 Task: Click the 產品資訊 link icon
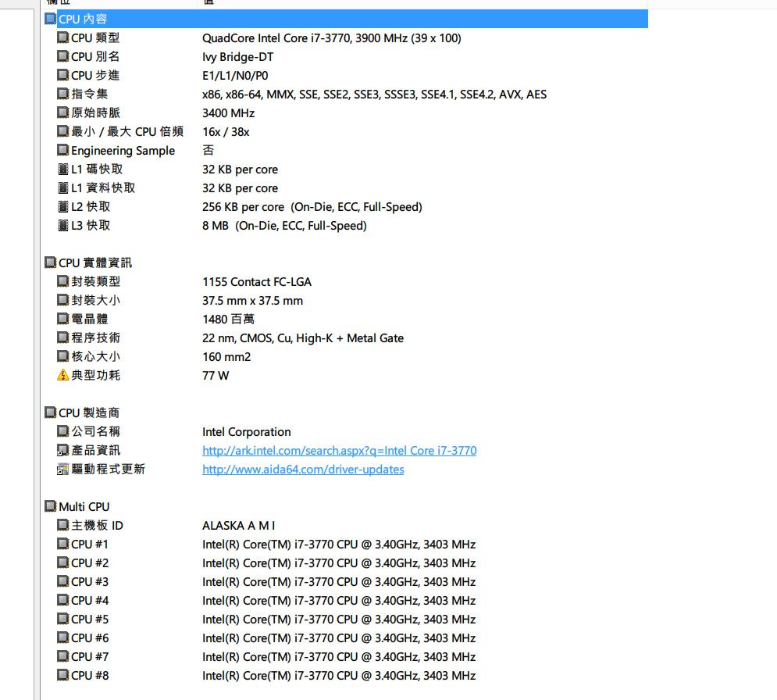(63, 450)
